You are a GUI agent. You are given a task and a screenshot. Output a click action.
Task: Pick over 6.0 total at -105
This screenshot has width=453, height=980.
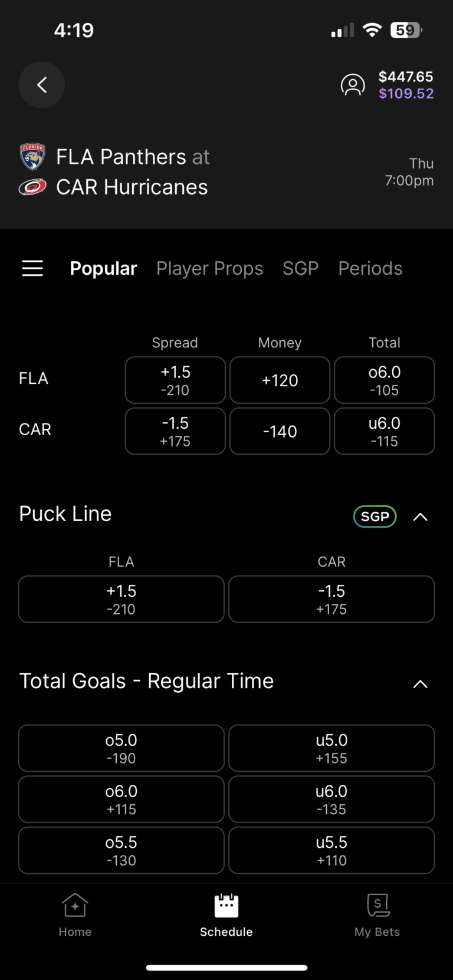384,380
